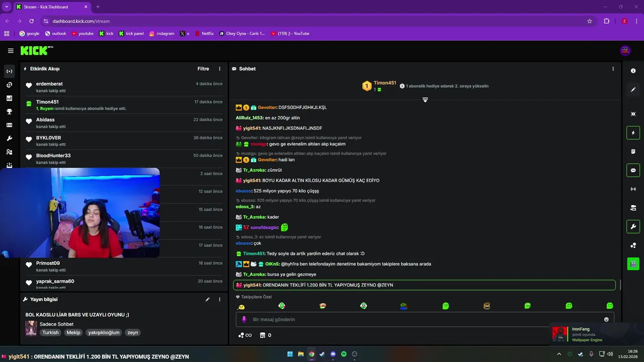Bookmark this page with the star icon
The height and width of the screenshot is (362, 644).
tap(590, 21)
